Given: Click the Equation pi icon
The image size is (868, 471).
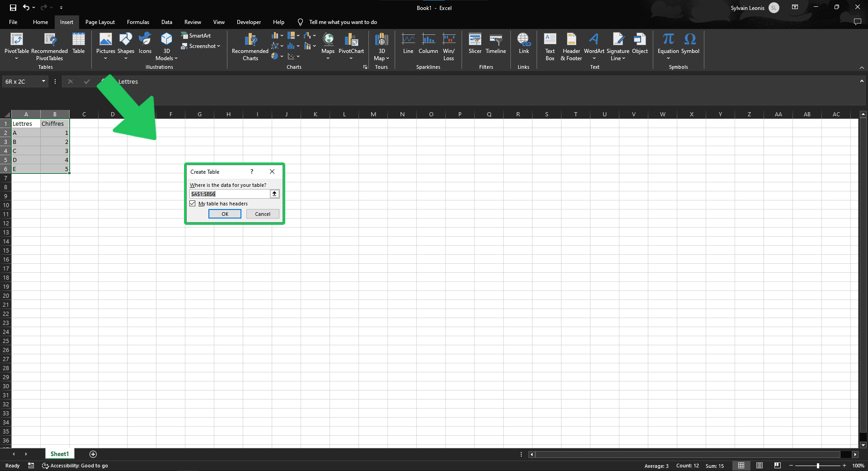Looking at the screenshot, I should click(668, 39).
